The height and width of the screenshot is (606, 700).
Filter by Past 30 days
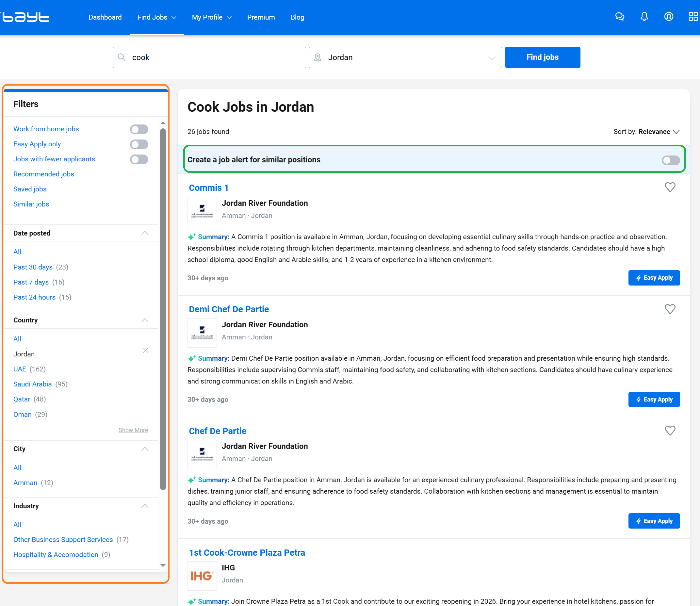[33, 267]
